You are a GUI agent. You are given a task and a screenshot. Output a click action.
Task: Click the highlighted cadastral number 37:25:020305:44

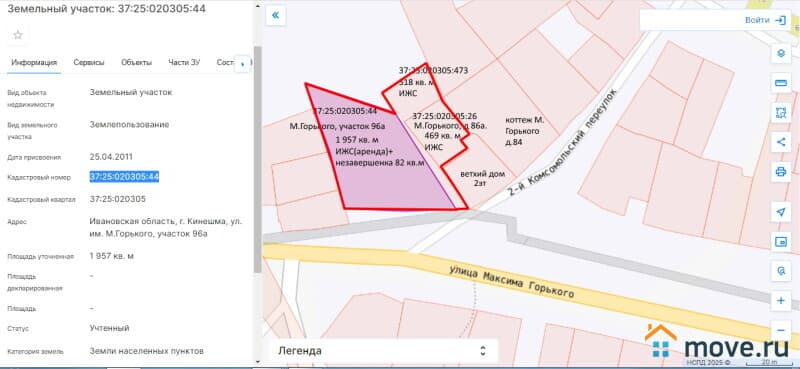pyautogui.click(x=124, y=177)
